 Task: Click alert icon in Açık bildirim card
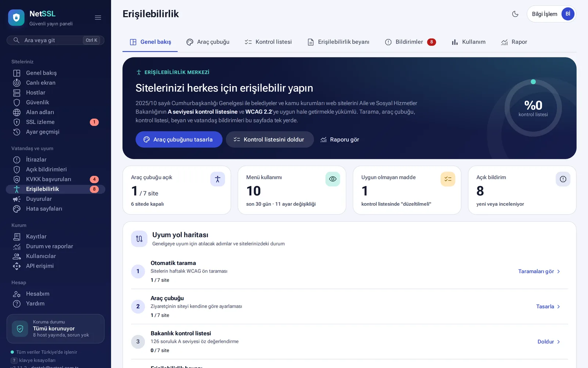[563, 179]
